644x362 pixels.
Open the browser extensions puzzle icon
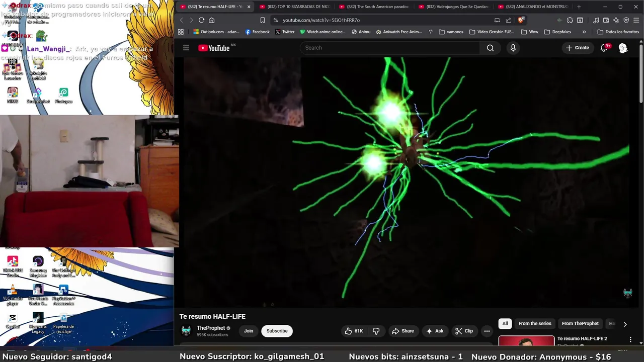570,20
